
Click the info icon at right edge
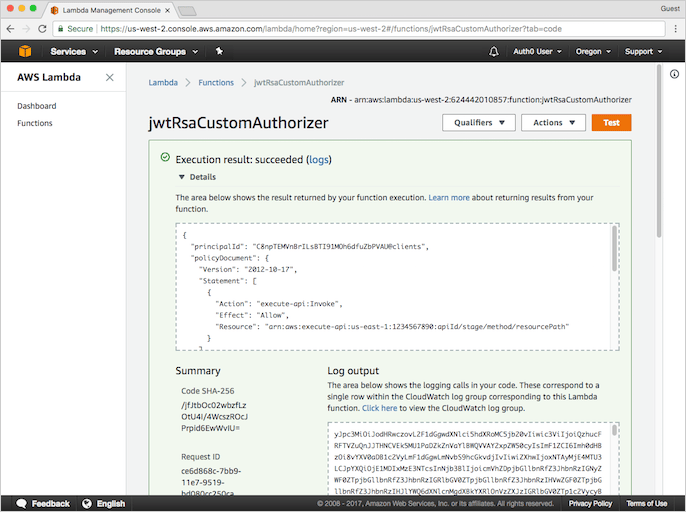coord(674,74)
